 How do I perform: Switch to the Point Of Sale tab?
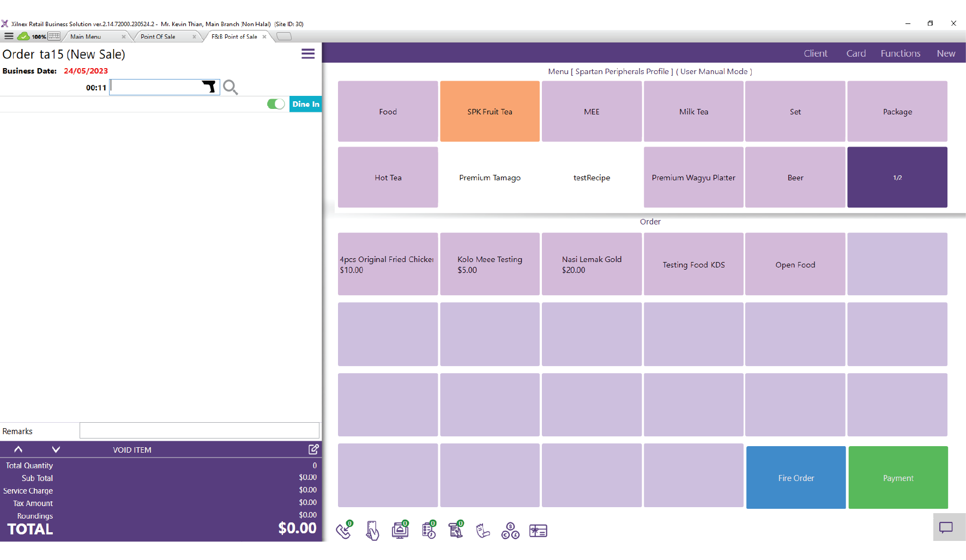pyautogui.click(x=158, y=36)
